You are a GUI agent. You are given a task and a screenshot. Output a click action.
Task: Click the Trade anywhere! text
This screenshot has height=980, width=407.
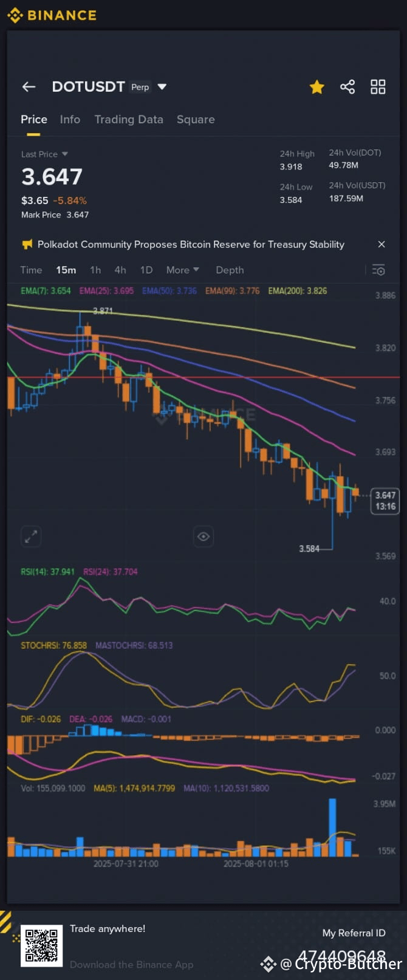108,928
